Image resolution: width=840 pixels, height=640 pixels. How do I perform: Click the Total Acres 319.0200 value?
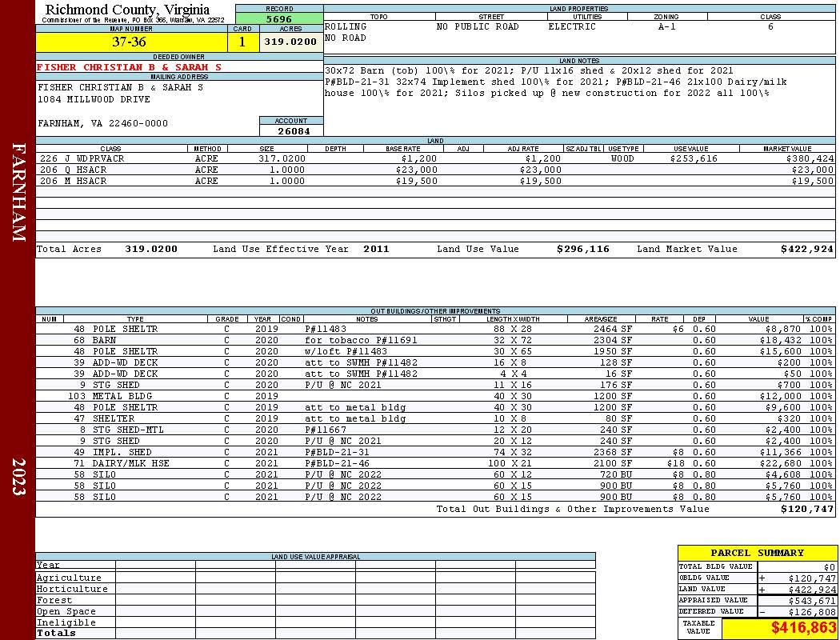151,249
